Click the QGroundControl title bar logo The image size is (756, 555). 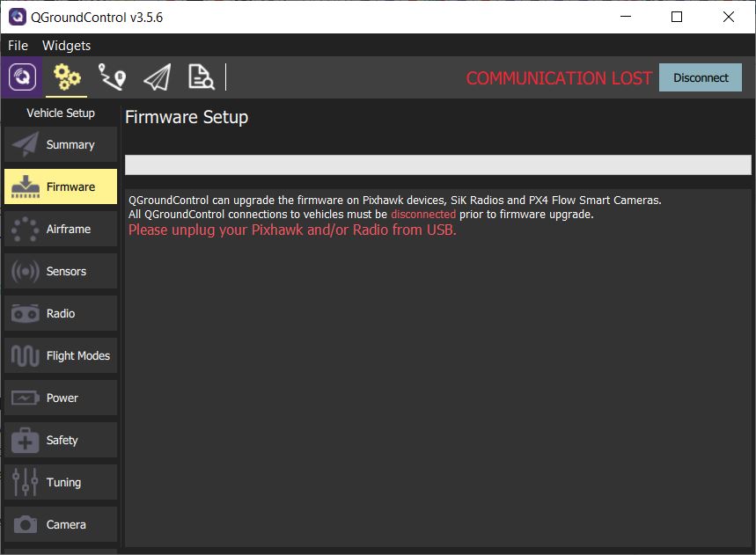pyautogui.click(x=18, y=17)
